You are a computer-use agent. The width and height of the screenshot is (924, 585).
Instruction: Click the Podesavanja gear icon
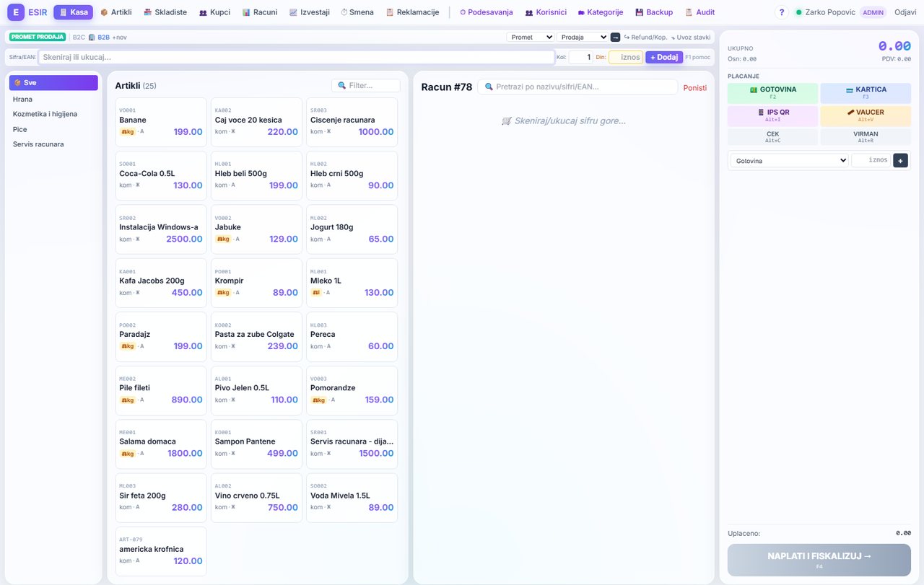pos(463,12)
